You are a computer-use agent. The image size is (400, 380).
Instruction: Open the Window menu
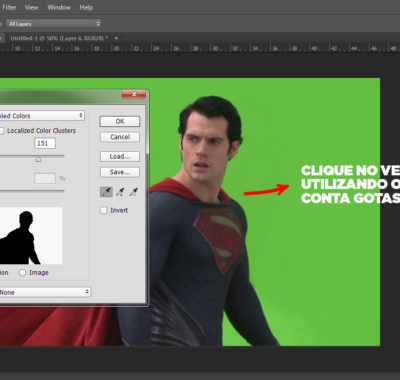pos(59,7)
